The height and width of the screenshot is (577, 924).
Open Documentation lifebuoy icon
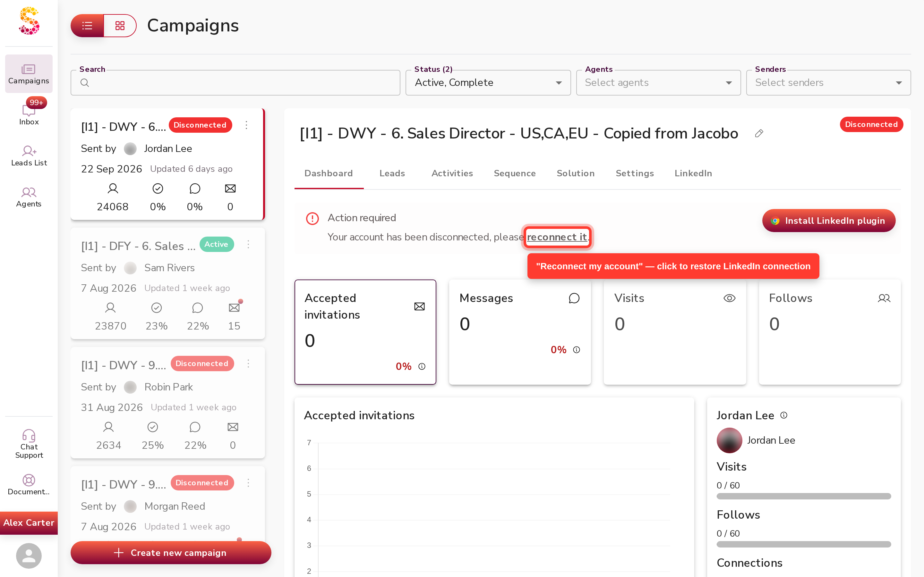click(x=29, y=480)
